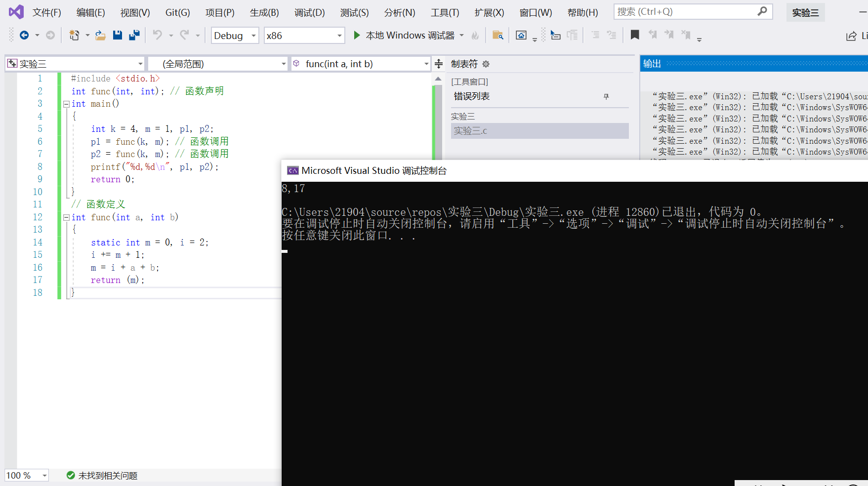Redo the last undone edit
The image size is (868, 486).
(185, 35)
